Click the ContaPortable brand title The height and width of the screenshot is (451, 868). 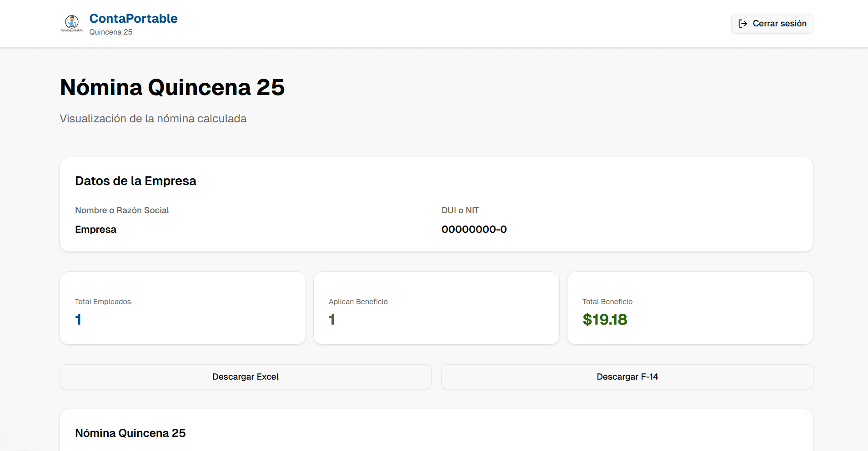point(133,19)
